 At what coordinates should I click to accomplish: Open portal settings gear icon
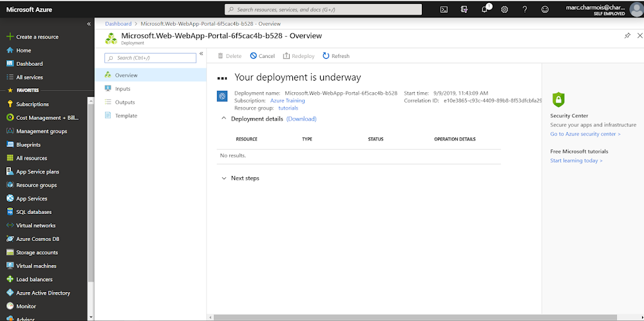click(505, 10)
